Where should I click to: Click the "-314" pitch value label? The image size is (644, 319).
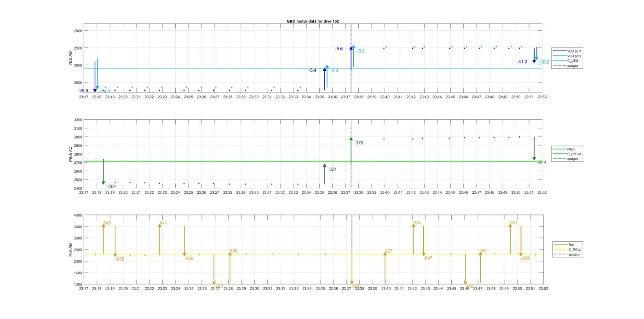(x=542, y=162)
